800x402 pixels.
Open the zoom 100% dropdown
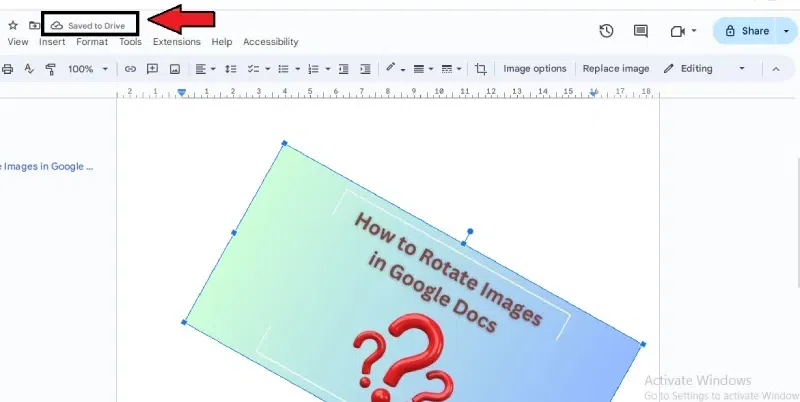(88, 69)
